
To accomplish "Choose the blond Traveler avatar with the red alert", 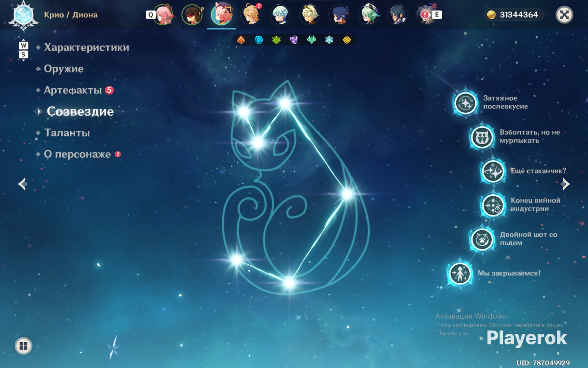I will (x=251, y=15).
